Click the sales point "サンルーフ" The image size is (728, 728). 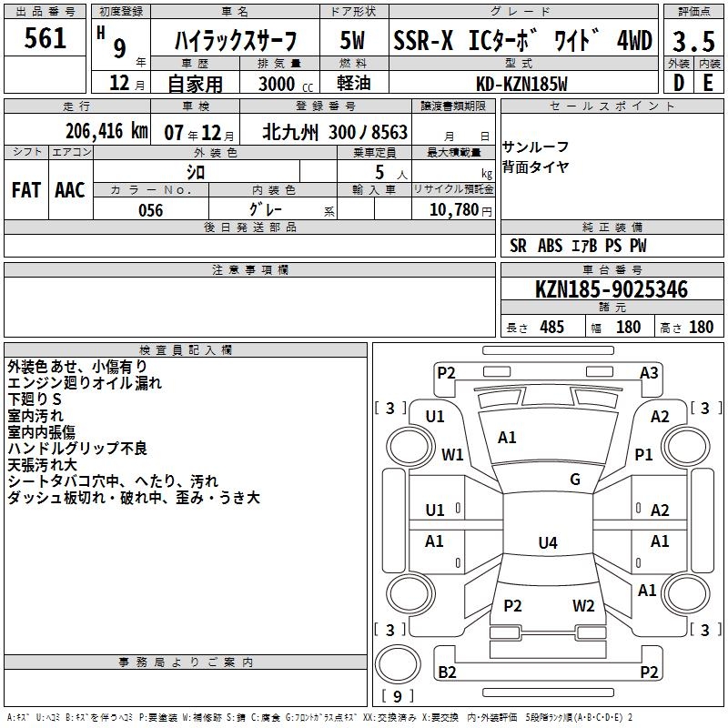click(535, 147)
